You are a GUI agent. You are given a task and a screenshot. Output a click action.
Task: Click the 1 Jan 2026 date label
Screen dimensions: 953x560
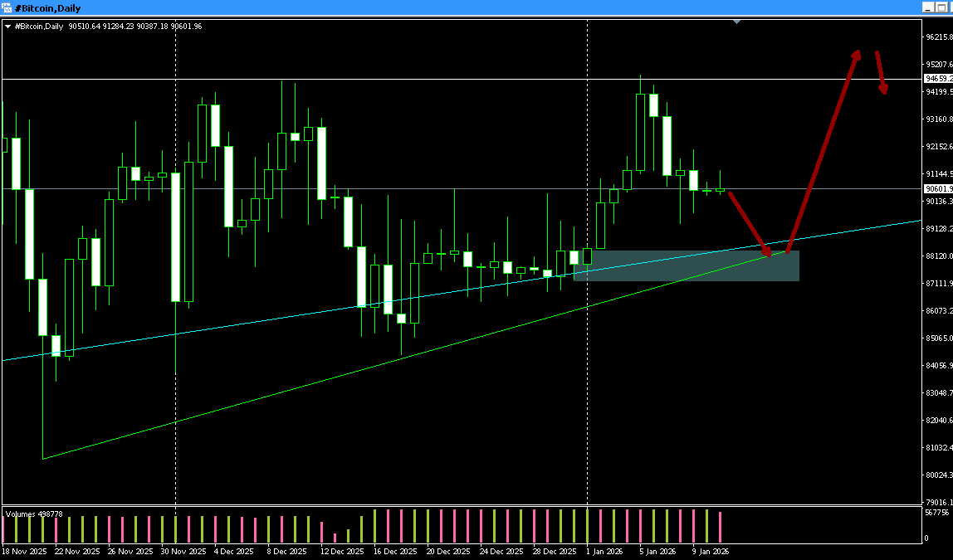click(604, 552)
